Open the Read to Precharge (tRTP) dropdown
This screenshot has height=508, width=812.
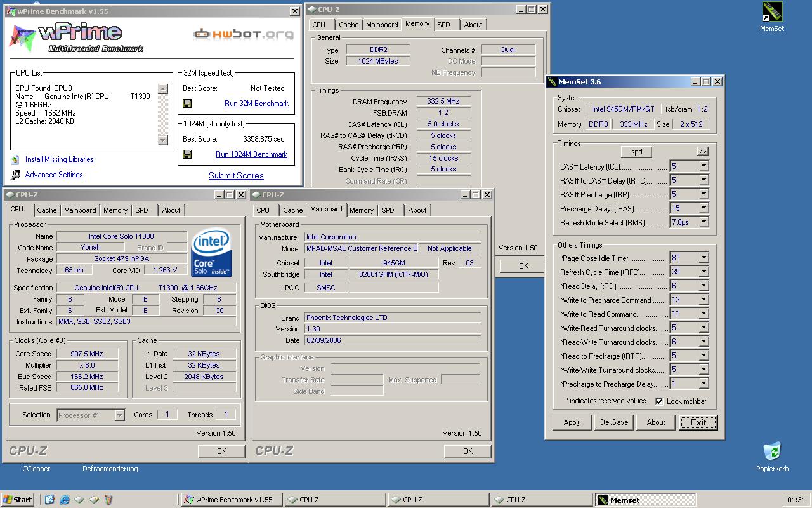[x=703, y=356]
